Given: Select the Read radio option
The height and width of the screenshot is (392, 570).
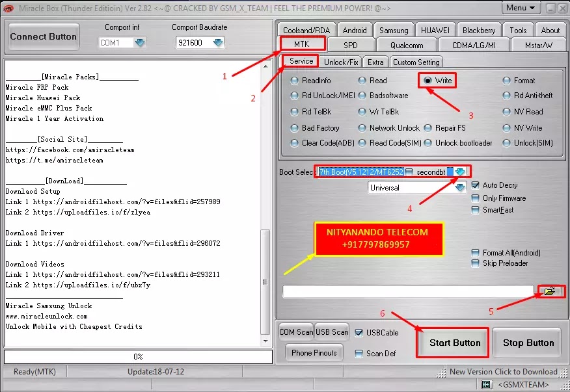Looking at the screenshot, I should coord(362,81).
